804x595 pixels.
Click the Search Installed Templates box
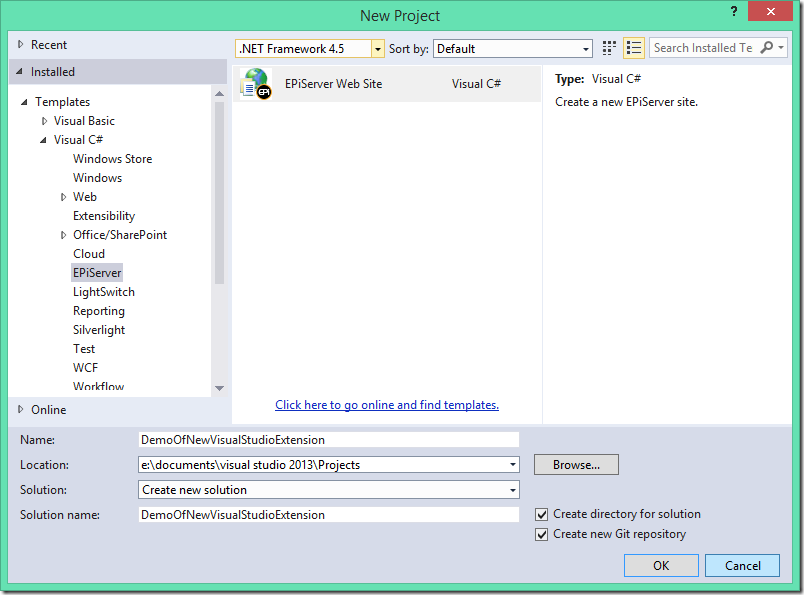coord(705,48)
